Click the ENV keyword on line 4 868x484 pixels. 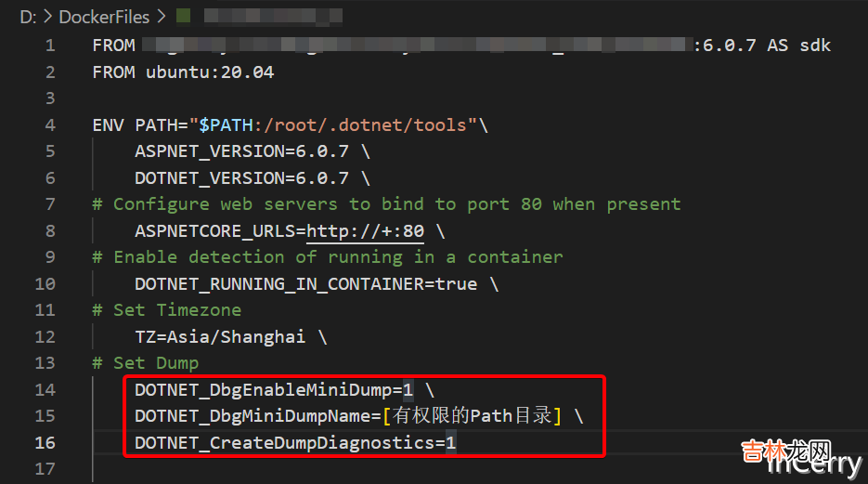click(109, 124)
